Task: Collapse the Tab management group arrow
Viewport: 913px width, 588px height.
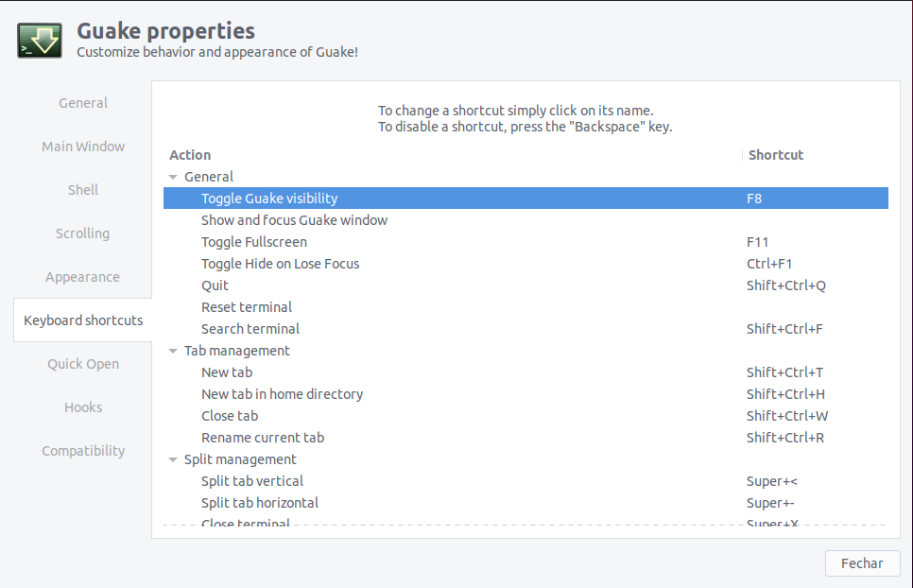Action: [x=173, y=351]
